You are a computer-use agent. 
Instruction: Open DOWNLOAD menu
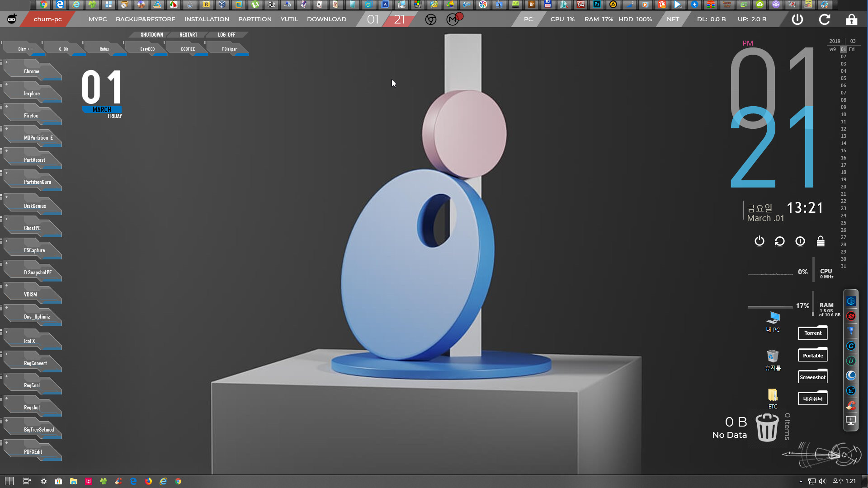tap(326, 19)
